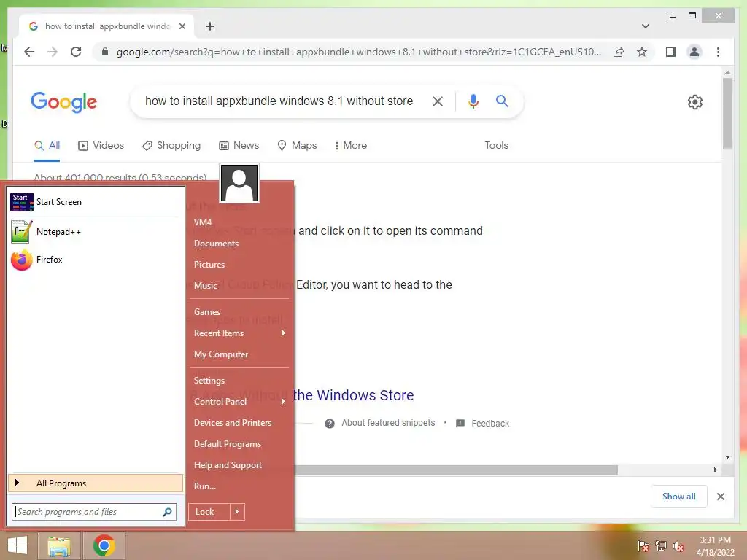Viewport: 747px width, 560px height.
Task: Expand the Recent Items submenu
Action: [x=239, y=332]
